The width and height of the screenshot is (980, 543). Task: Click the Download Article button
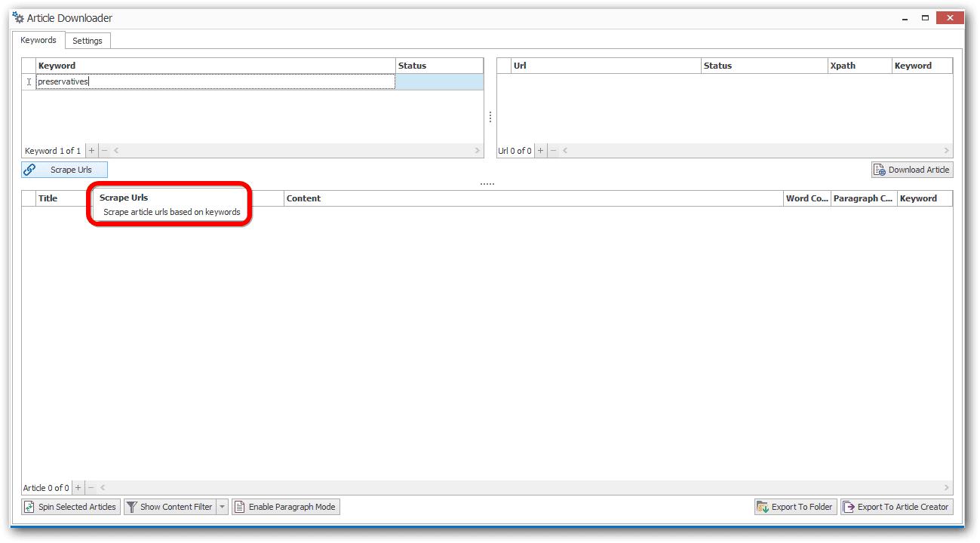[912, 170]
